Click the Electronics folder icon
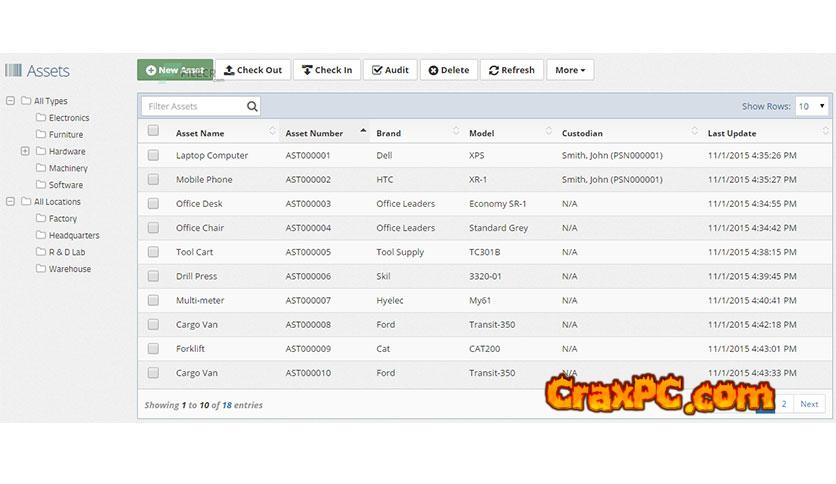 point(41,118)
